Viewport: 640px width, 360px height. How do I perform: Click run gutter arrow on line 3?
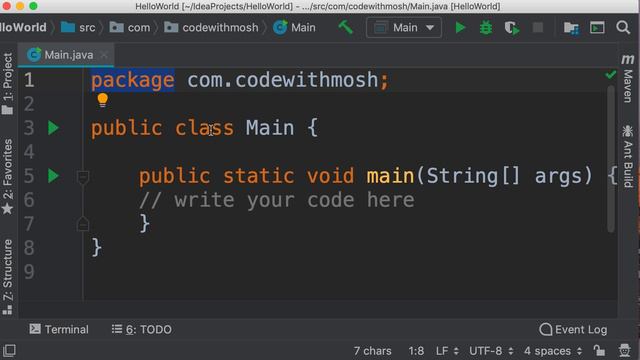coord(53,128)
